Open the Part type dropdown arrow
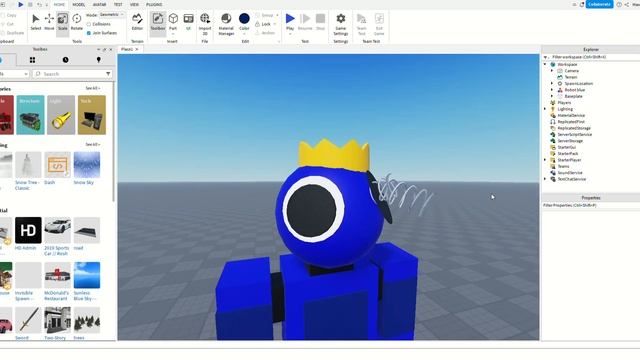Viewport: 640px width, 360px height. pyautogui.click(x=173, y=34)
